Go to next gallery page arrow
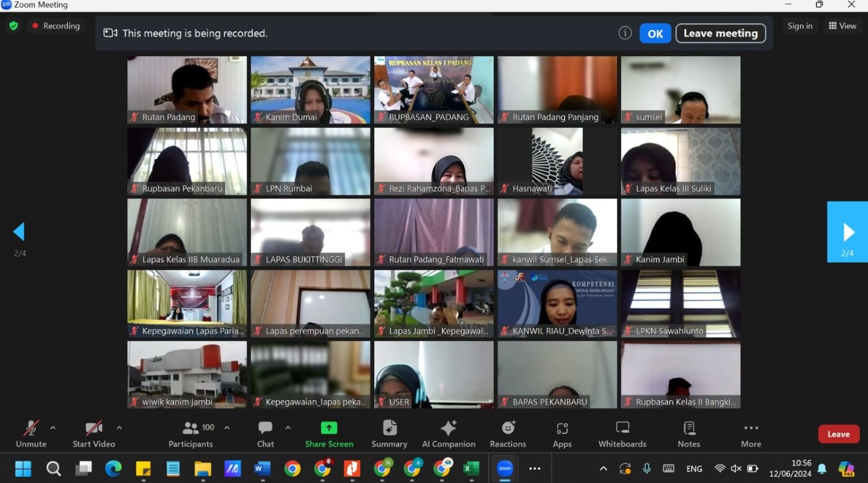 click(848, 232)
